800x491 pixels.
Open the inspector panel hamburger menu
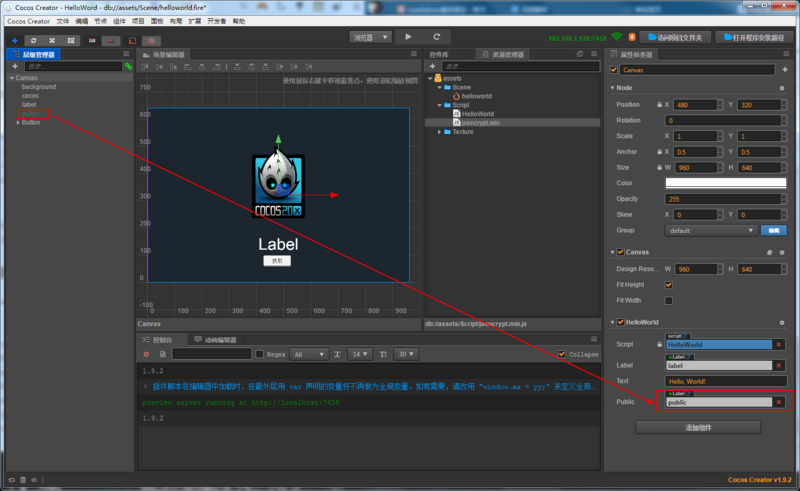pyautogui.click(x=786, y=54)
